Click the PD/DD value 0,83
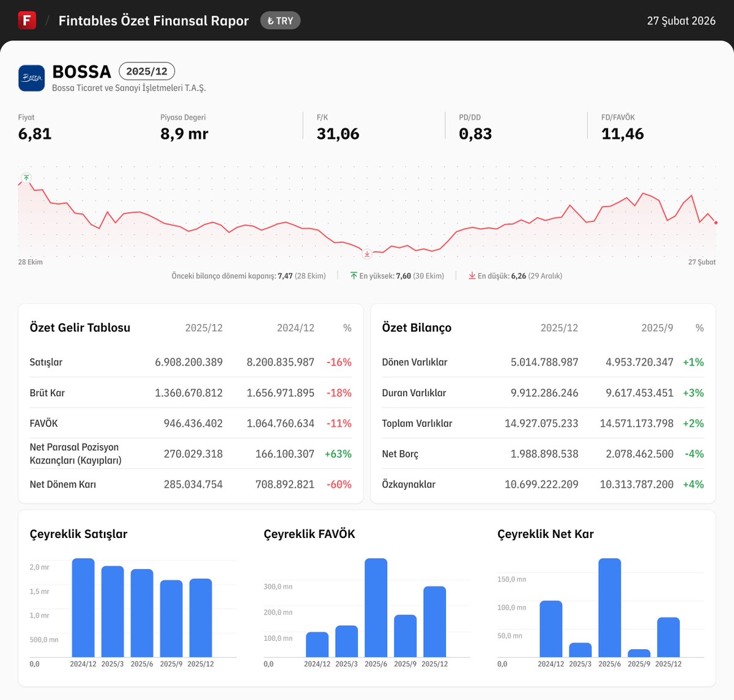This screenshot has width=734, height=700. pyautogui.click(x=475, y=134)
